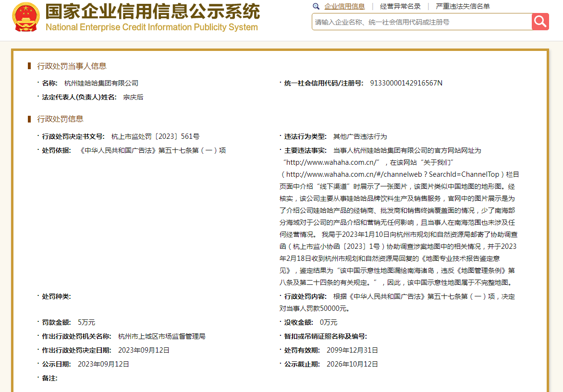Click the National Enterprise Credit Information Publicity System subtitle

point(151,27)
